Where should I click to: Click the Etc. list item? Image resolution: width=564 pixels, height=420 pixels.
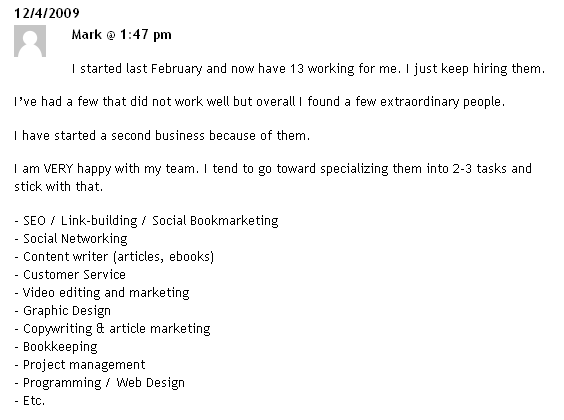click(x=29, y=401)
